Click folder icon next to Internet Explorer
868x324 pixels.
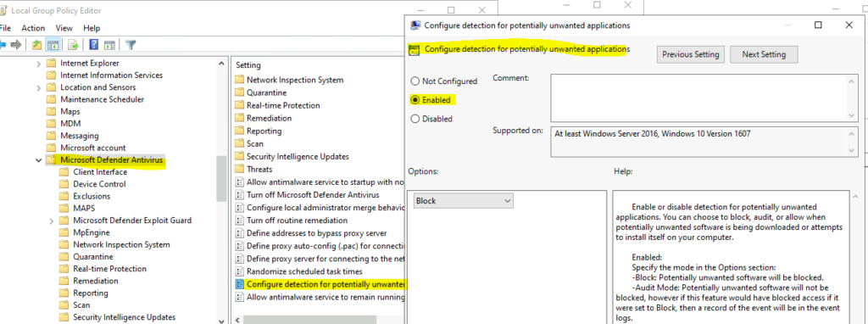51,63
